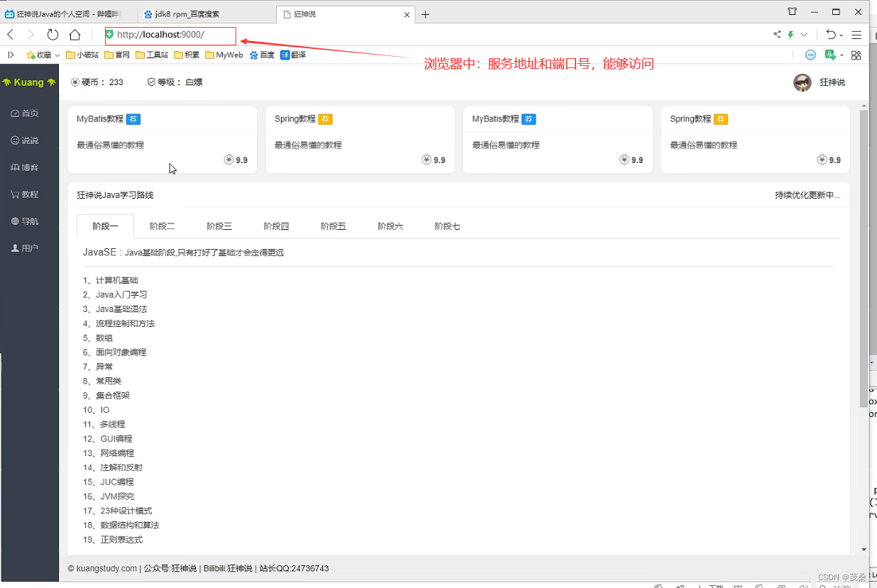This screenshot has height=588, width=877.
Task: Click the browser home icon
Action: pyautogui.click(x=75, y=34)
